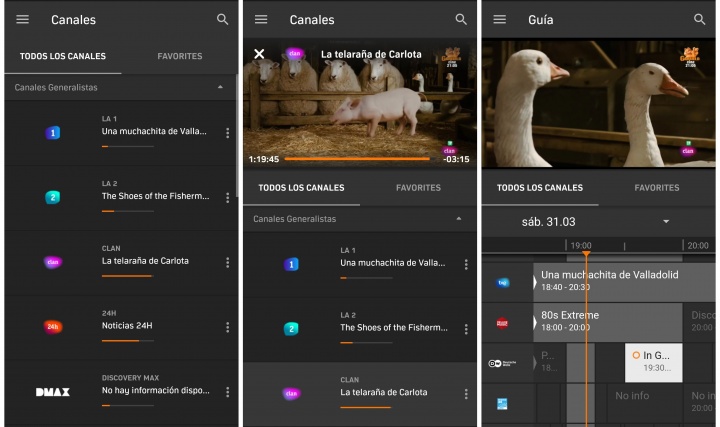Viewport: 720px width, 427px height.
Task: Select the Clan logo in middle screen list
Action: click(x=291, y=393)
